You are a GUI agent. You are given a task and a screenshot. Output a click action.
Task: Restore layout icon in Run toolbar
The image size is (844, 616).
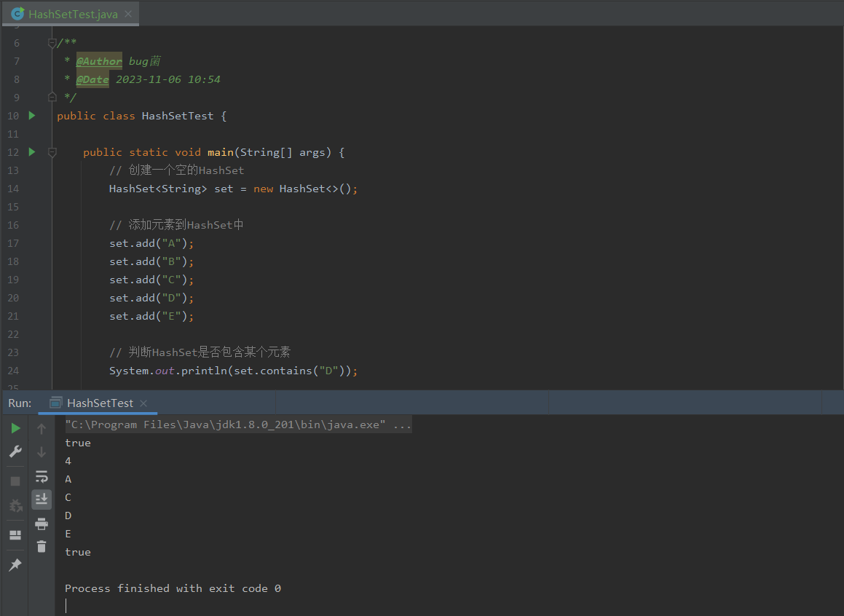pyautogui.click(x=15, y=534)
